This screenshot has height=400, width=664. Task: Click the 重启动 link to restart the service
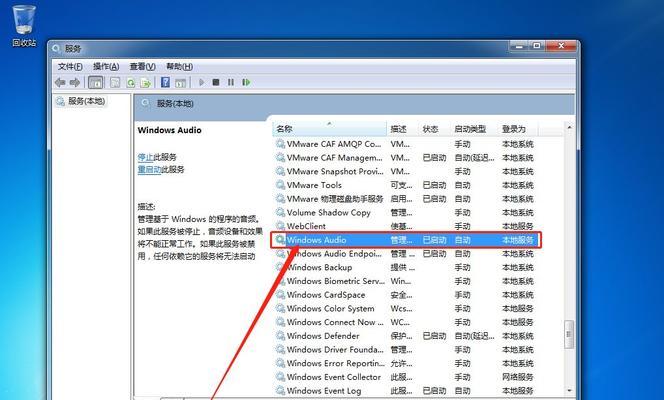(x=149, y=169)
